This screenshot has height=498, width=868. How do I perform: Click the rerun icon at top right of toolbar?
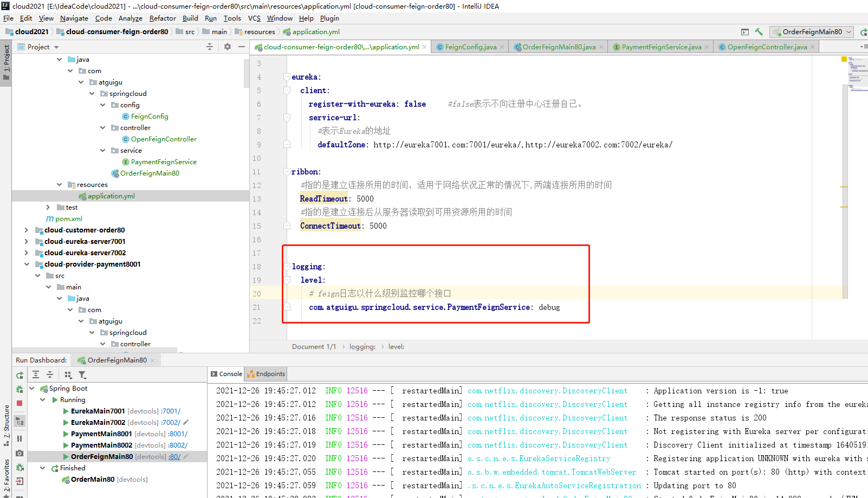coord(864,32)
